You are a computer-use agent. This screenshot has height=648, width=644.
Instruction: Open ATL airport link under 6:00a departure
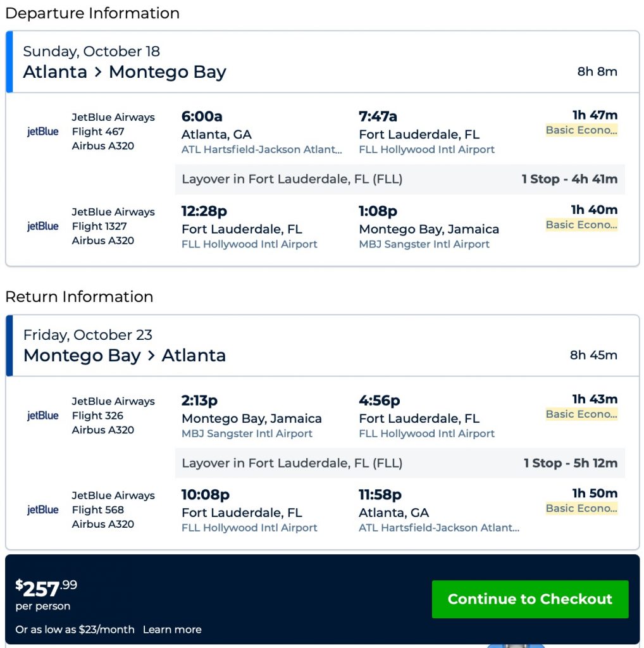click(262, 150)
